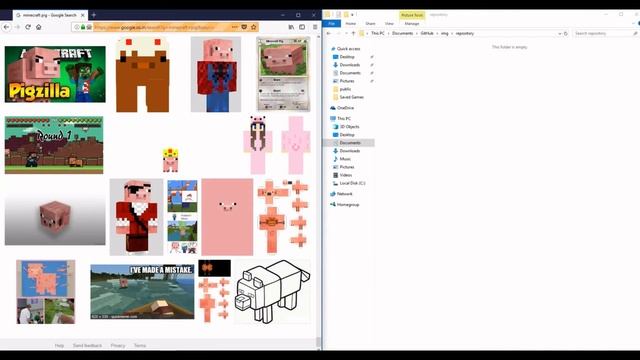Select Pictures under Quick access
The image size is (640, 360).
point(347,81)
